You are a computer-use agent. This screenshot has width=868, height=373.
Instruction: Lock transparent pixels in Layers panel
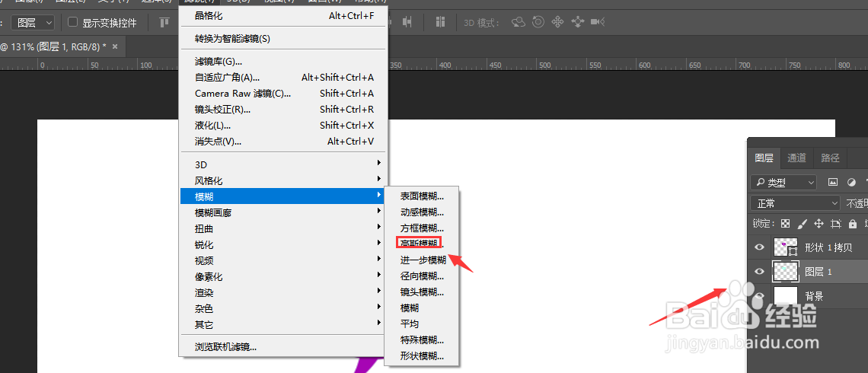click(785, 224)
